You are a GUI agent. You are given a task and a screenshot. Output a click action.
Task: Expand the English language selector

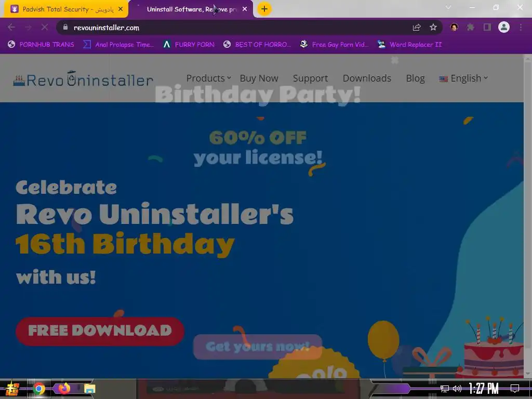tap(463, 78)
